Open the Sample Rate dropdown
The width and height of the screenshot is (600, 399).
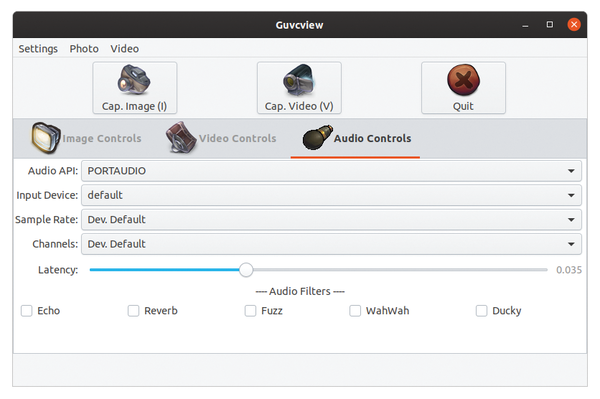pos(331,220)
